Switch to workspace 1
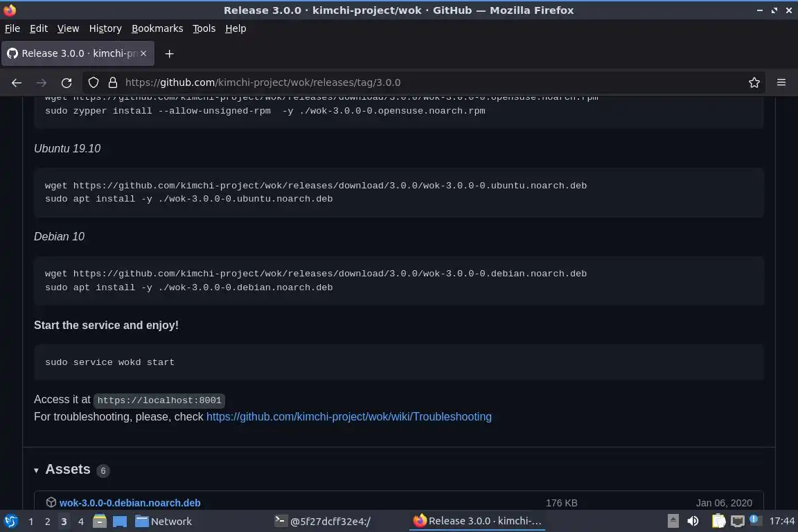 (31, 522)
